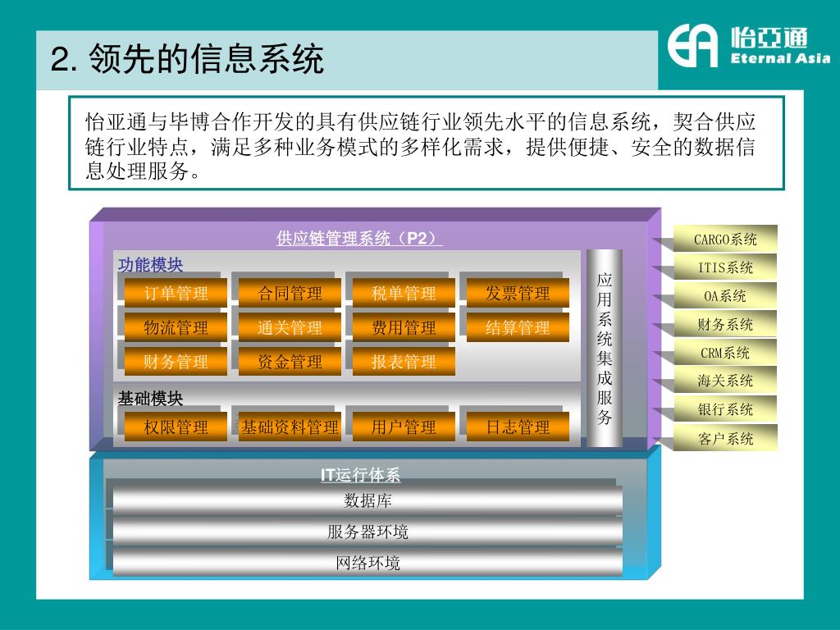Select the OA系统 box
Screen dimensions: 840x630
click(x=725, y=295)
